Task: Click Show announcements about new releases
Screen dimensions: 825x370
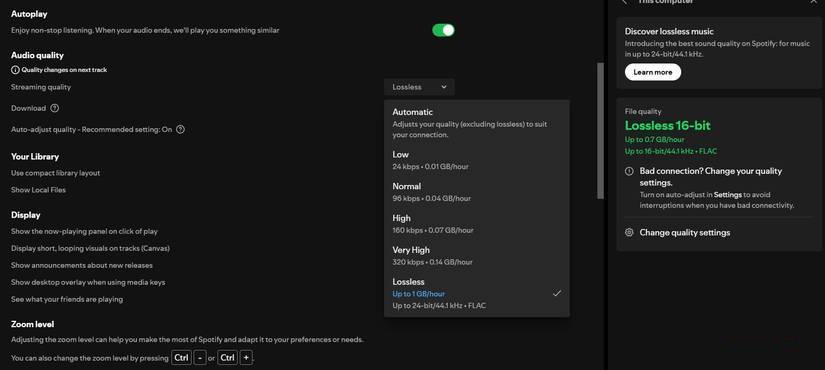Action: coord(82,265)
